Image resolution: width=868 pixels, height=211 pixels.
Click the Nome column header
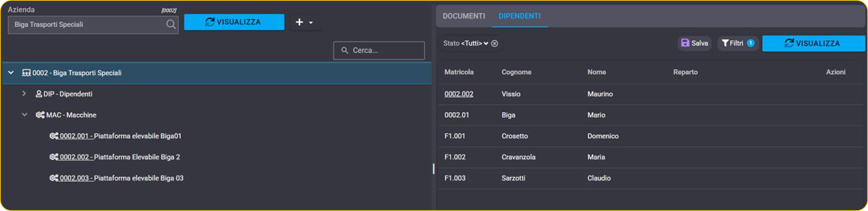(x=596, y=72)
